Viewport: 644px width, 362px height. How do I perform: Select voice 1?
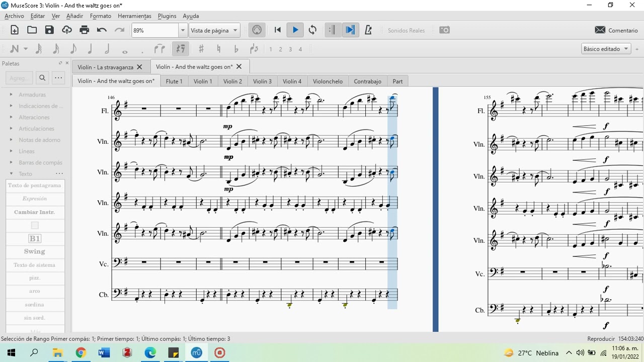tap(271, 49)
